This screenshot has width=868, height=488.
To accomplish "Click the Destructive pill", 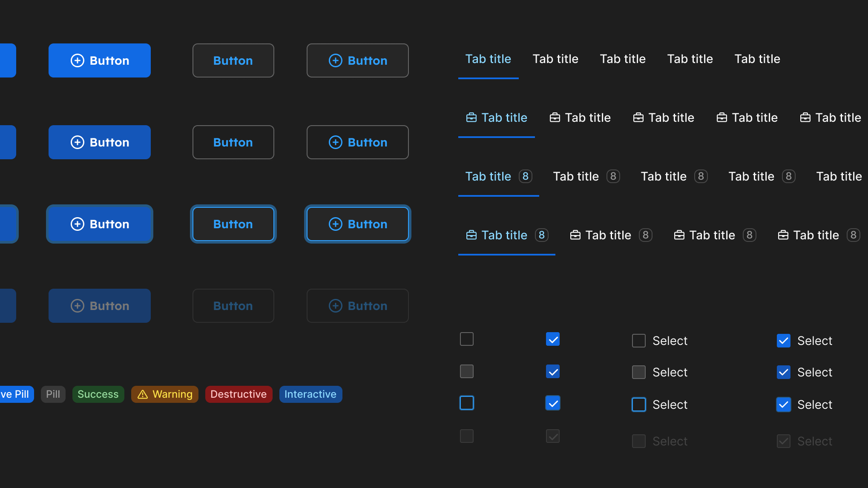I will pyautogui.click(x=239, y=394).
